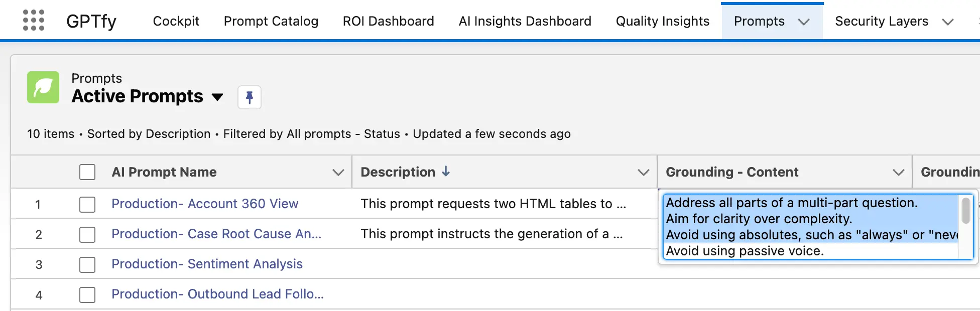The width and height of the screenshot is (980, 311).
Task: Open the Active Prompts list view dropdown
Action: pos(217,97)
